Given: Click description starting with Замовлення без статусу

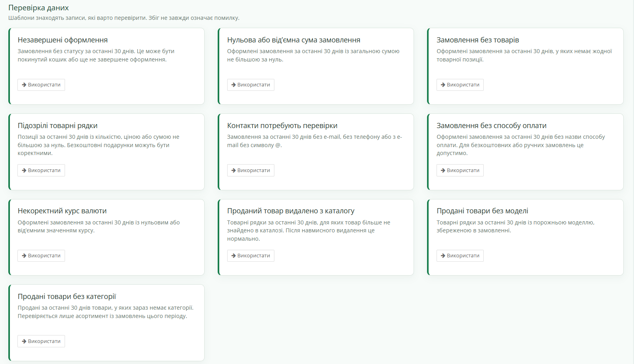Looking at the screenshot, I should [x=96, y=56].
